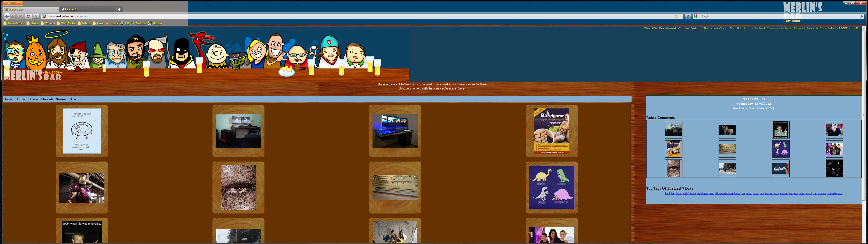Open the dinosaurs herbivore carnivore thread thumbnail
This screenshot has height=244, width=868.
(552, 187)
